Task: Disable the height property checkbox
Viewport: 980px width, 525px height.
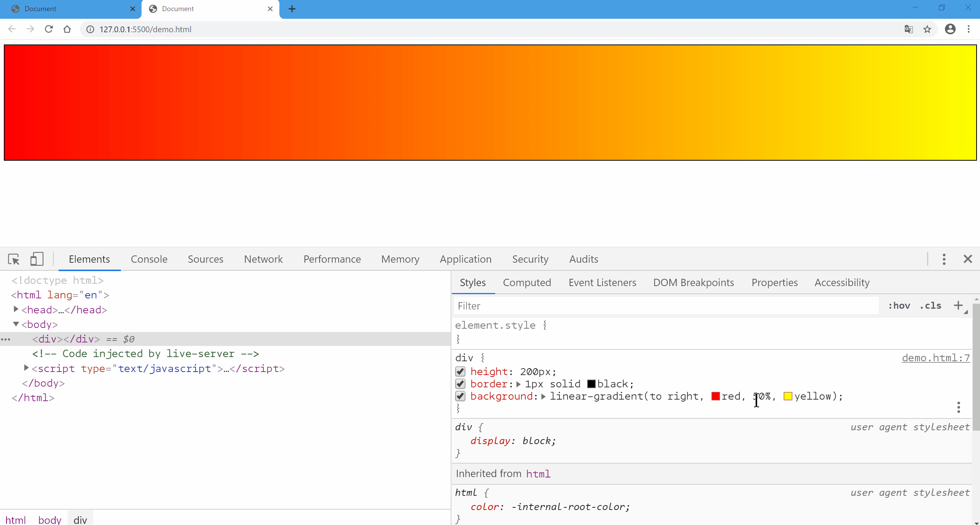Action: 460,372
